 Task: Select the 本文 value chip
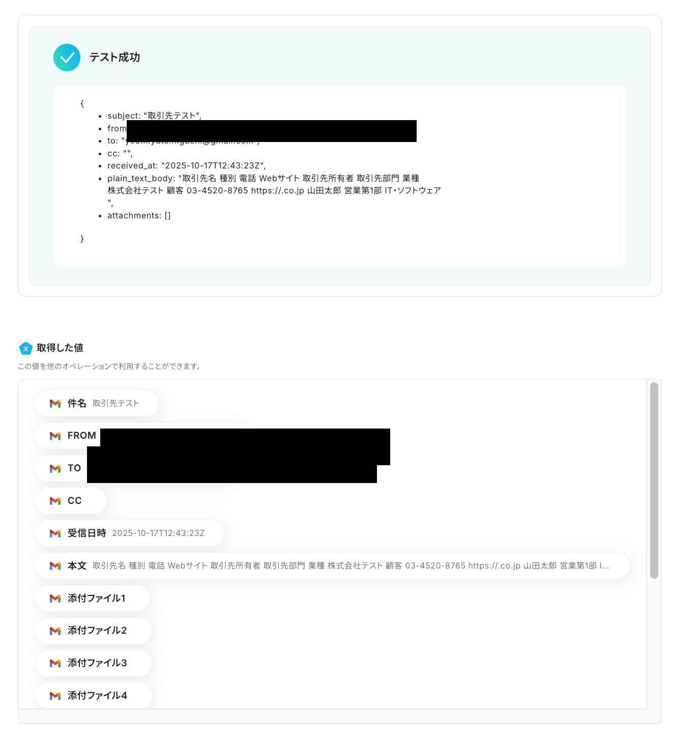tap(332, 566)
